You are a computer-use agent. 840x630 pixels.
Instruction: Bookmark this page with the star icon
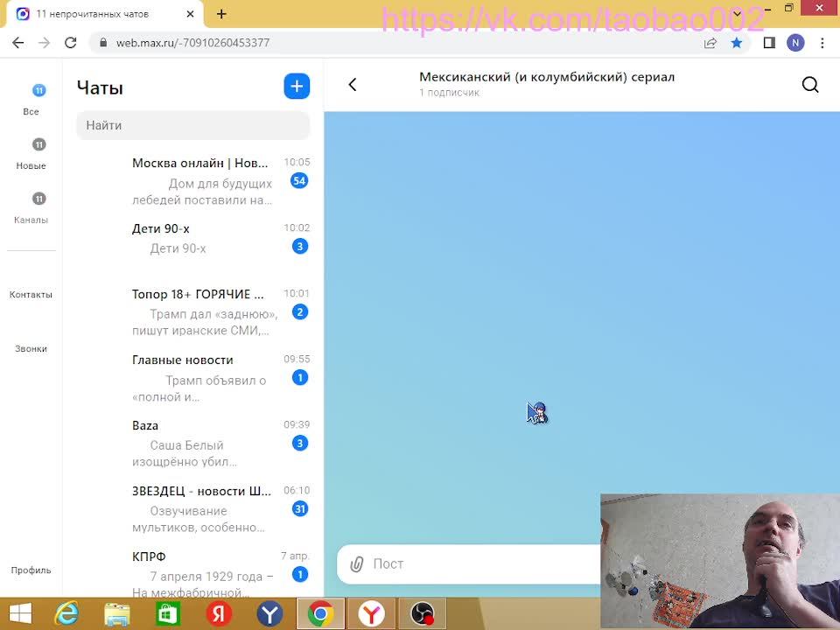coord(737,43)
